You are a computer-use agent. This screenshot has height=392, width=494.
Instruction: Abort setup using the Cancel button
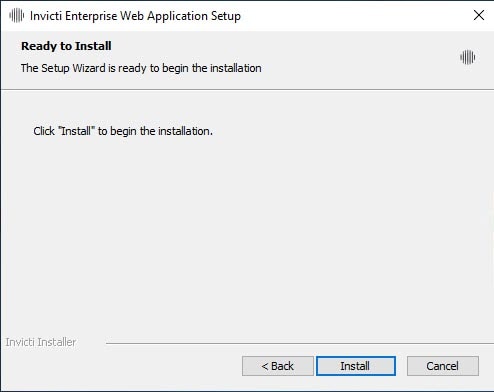(x=443, y=366)
